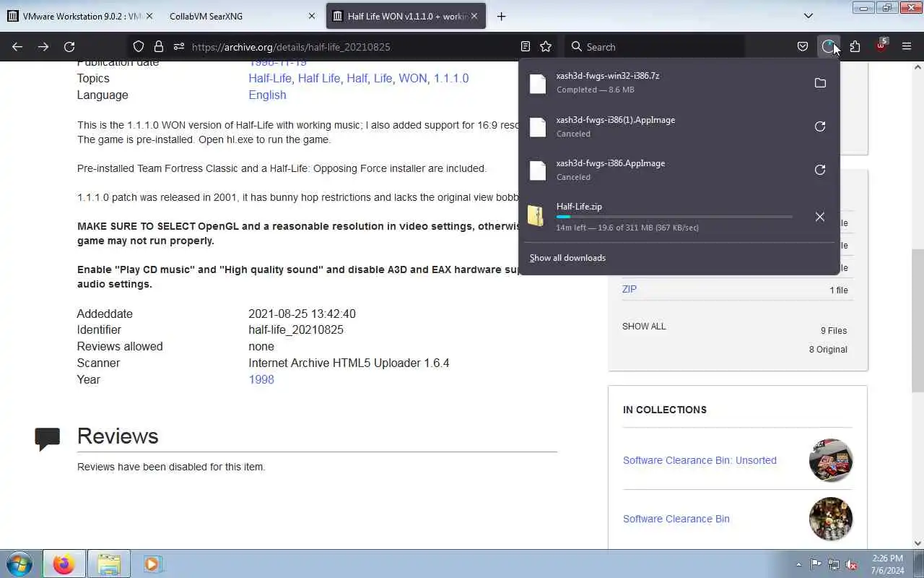Click Software Clearance Bin thumbnail image

831,519
